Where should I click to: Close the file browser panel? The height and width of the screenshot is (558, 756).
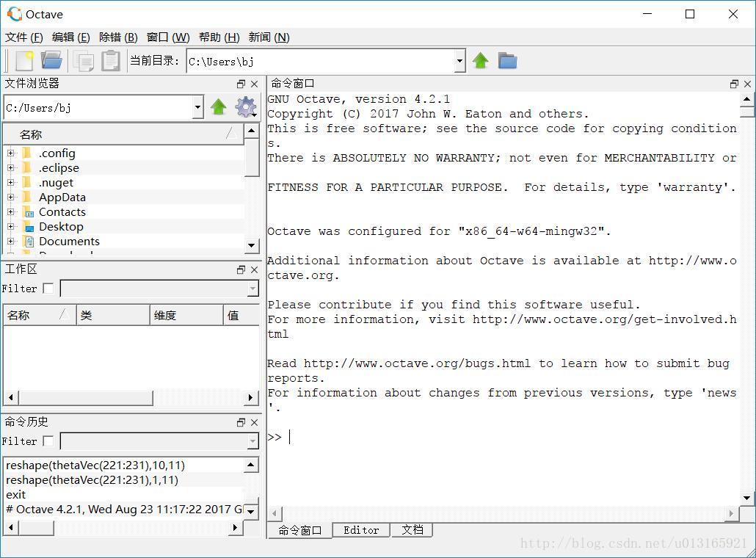tap(254, 84)
